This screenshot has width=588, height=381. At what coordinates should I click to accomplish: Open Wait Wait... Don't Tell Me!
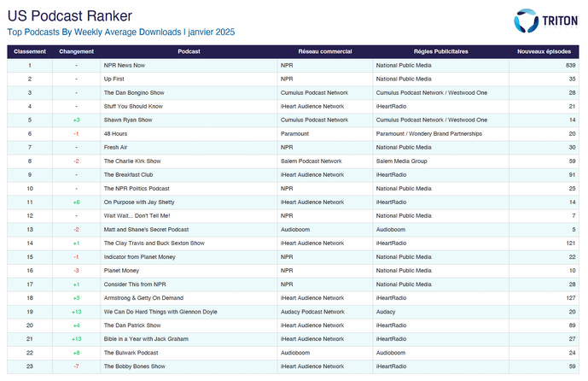(138, 215)
